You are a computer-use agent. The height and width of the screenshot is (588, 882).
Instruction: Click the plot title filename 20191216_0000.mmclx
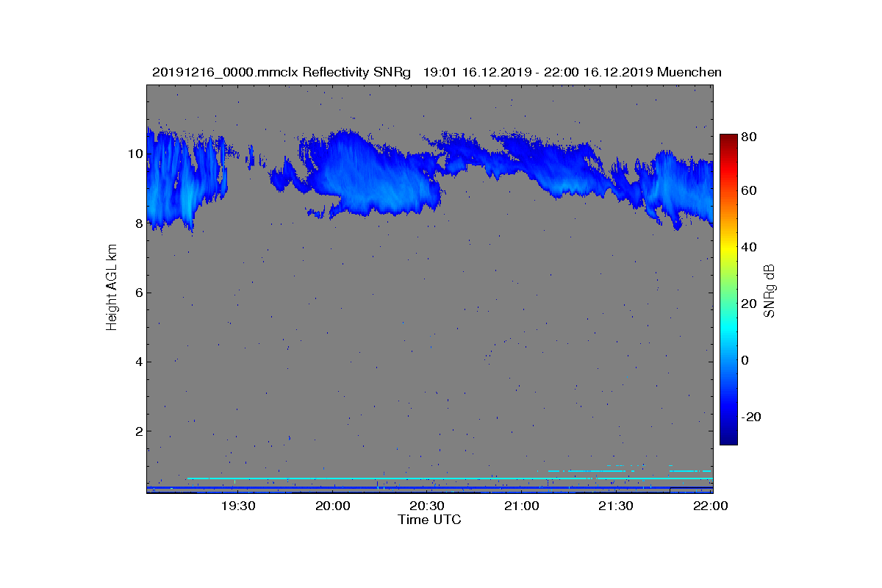[225, 72]
